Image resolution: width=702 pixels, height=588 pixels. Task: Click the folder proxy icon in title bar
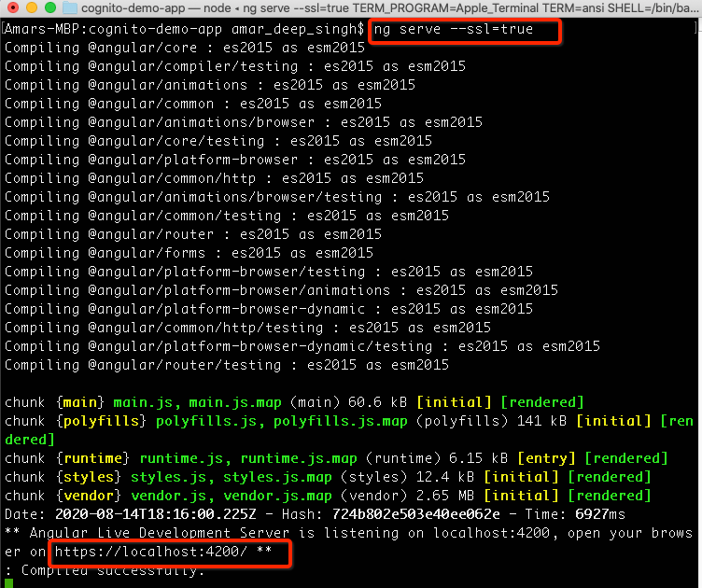pos(69,7)
